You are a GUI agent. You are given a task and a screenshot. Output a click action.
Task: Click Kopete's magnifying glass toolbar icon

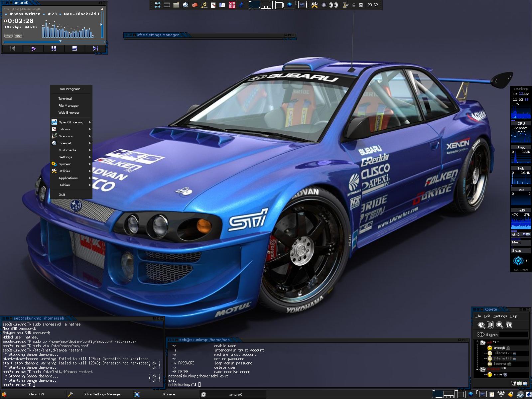pyautogui.click(x=499, y=325)
